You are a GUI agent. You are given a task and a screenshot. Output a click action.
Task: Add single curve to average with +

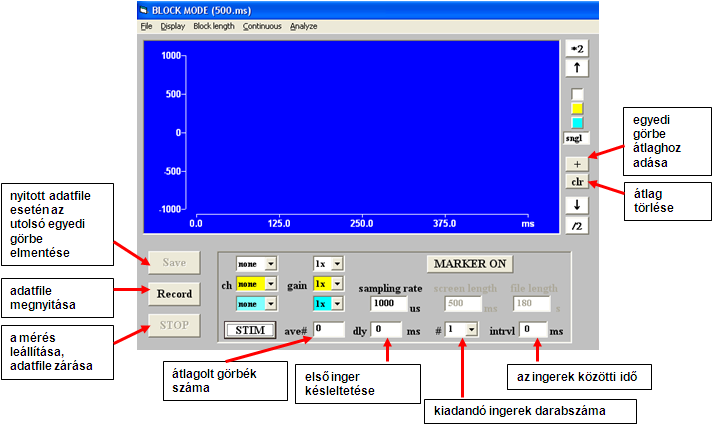(x=577, y=164)
